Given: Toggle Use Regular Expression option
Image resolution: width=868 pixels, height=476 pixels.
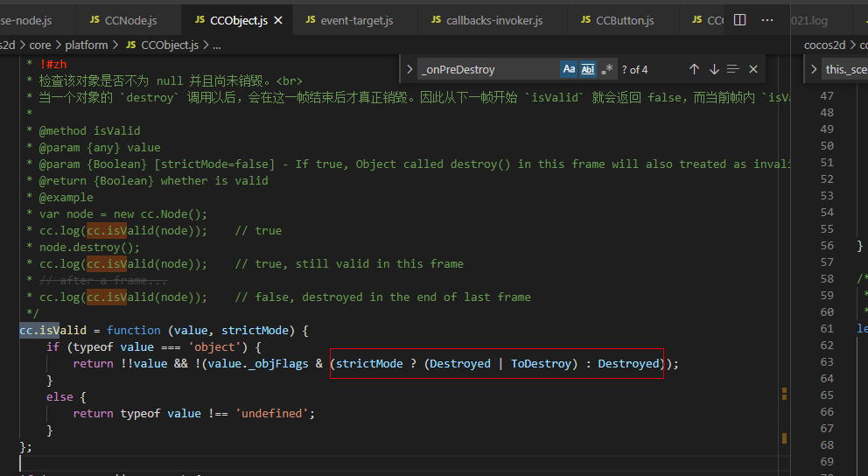Looking at the screenshot, I should pyautogui.click(x=607, y=69).
